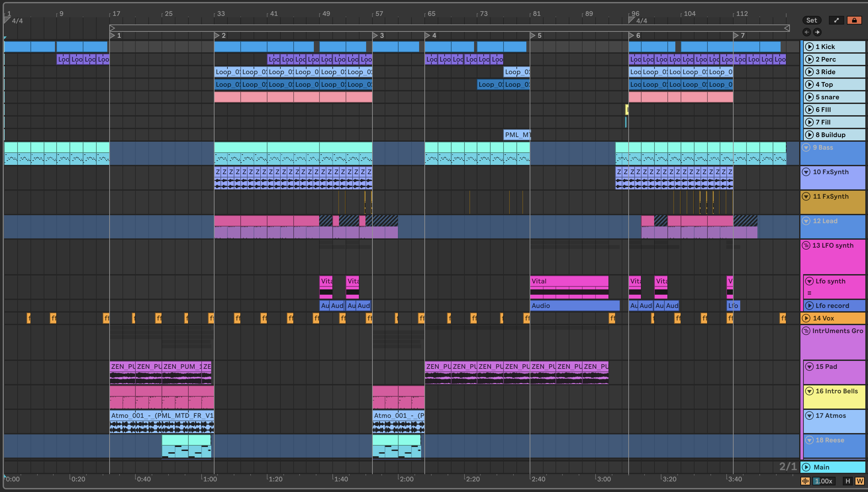Collapse the 16 Intro Bells track
This screenshot has width=868, height=492.
(809, 391)
